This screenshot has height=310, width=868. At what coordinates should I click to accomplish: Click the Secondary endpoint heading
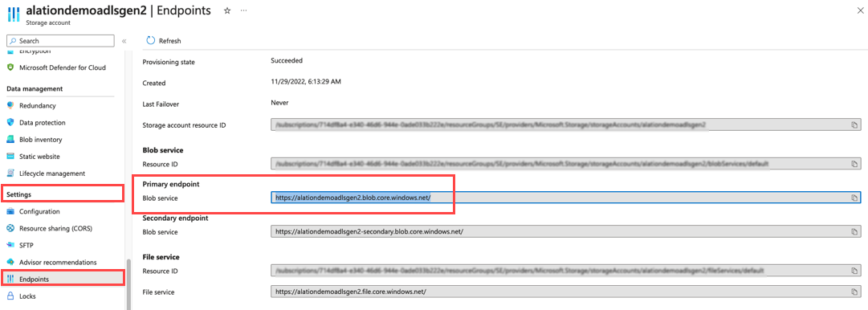tap(176, 218)
